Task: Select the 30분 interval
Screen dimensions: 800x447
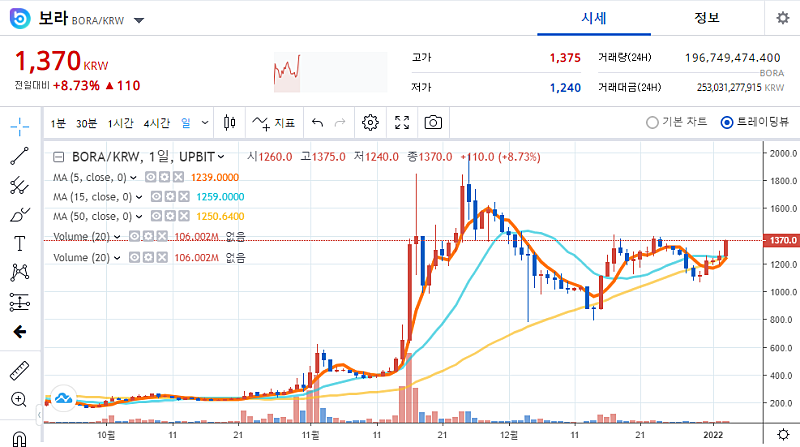Action: click(x=86, y=123)
